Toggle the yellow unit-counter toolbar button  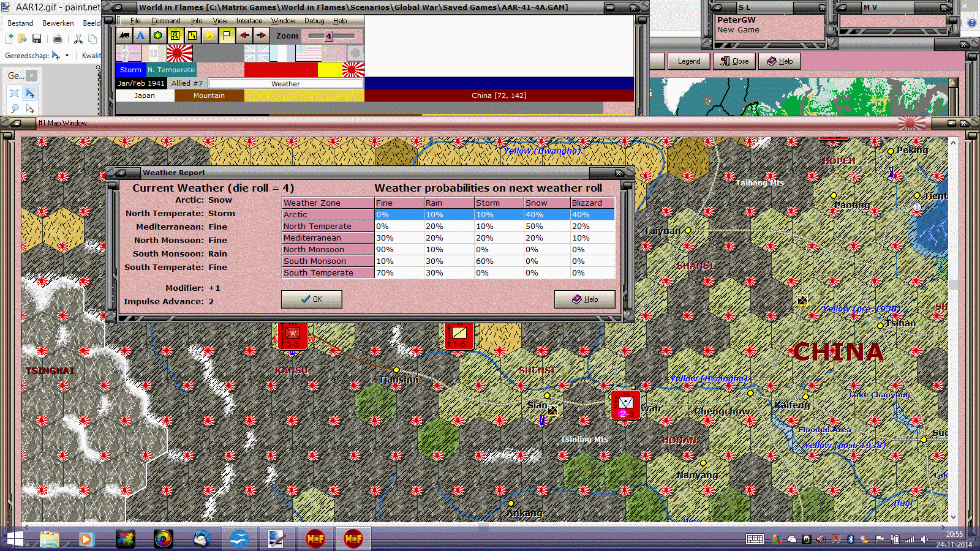click(x=175, y=36)
